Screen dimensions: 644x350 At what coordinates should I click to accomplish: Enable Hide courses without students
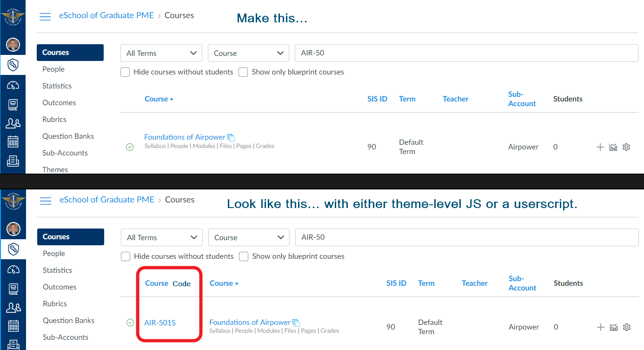[125, 72]
